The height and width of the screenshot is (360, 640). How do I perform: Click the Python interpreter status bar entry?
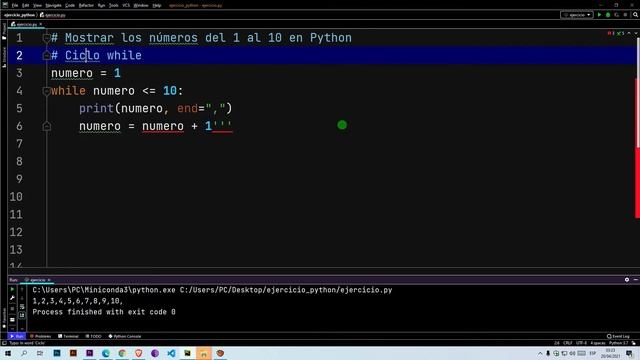[x=619, y=343]
